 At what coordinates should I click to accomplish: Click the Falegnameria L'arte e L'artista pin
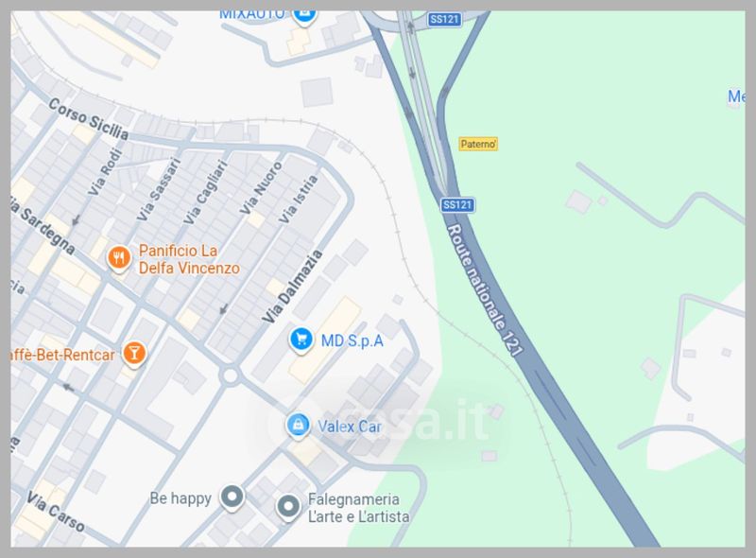(288, 507)
